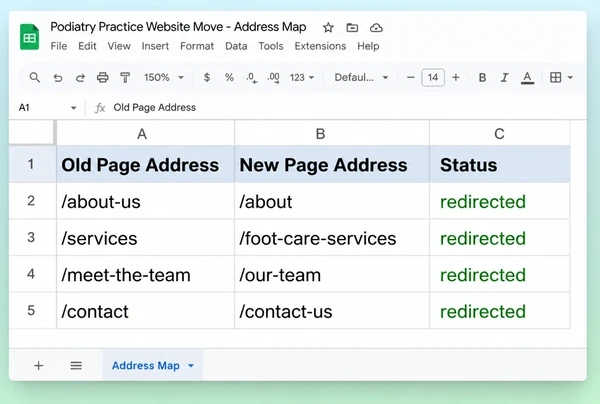
Task: Click the select-all corner box
Action: pyautogui.click(x=33, y=132)
